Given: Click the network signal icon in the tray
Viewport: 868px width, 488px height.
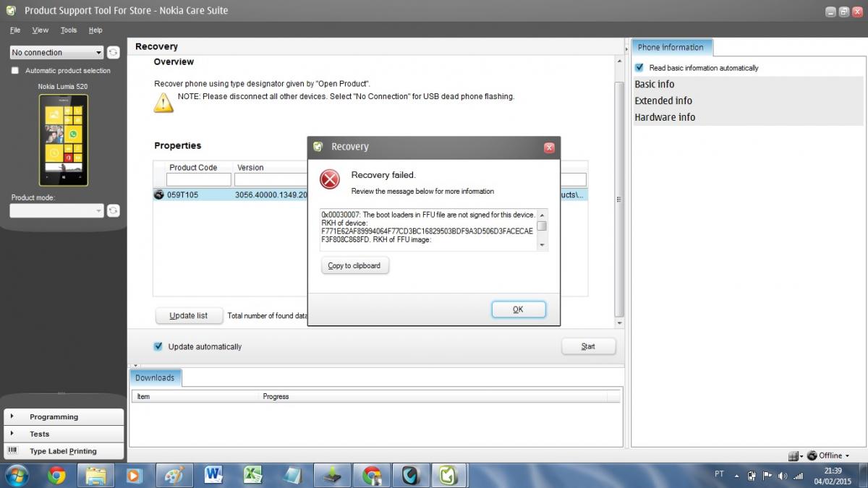Looking at the screenshot, I should (x=798, y=475).
